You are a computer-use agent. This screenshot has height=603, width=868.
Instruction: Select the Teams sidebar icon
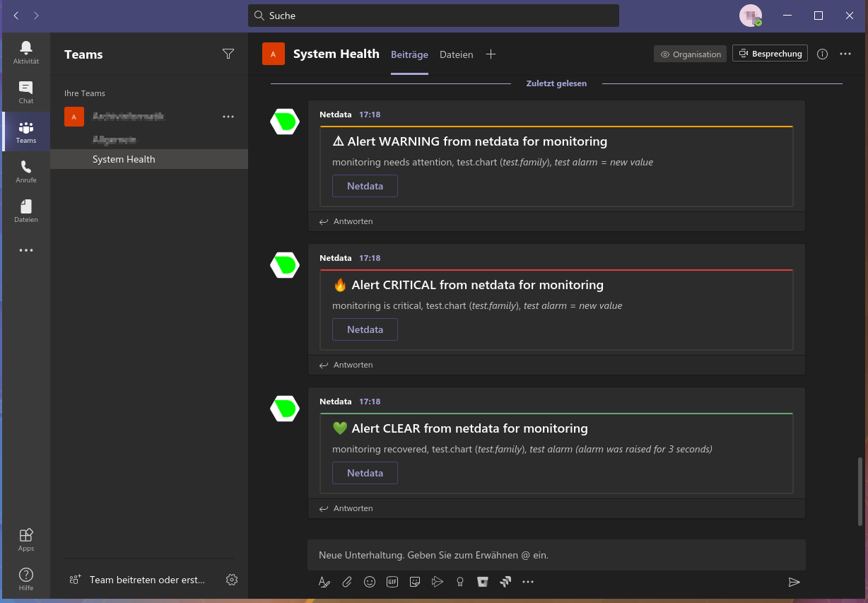pos(26,131)
